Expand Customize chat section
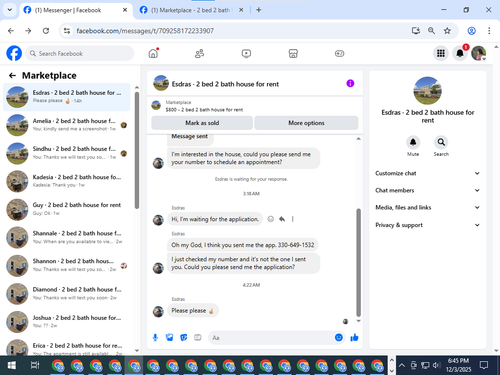The image size is (500, 375). pos(428,173)
